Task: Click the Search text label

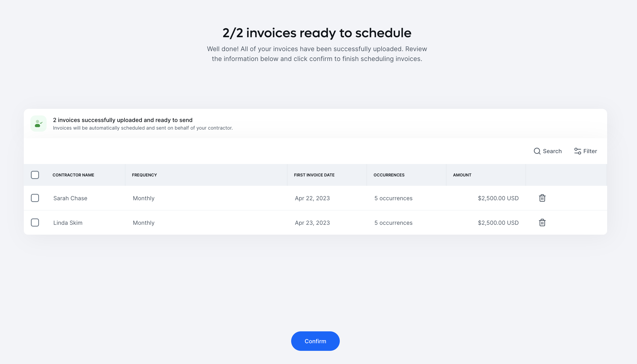Action: (552, 151)
